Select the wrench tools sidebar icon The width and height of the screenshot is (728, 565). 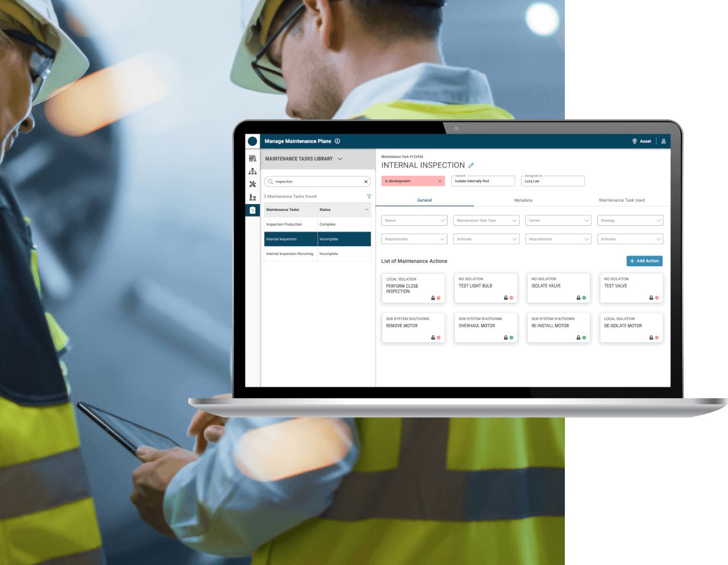[x=252, y=185]
